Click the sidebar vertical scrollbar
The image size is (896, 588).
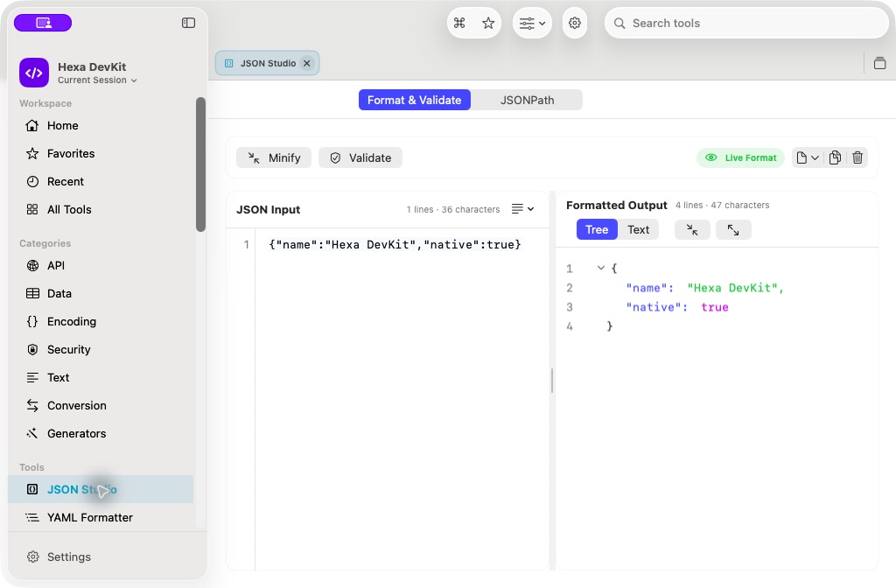pos(200,164)
